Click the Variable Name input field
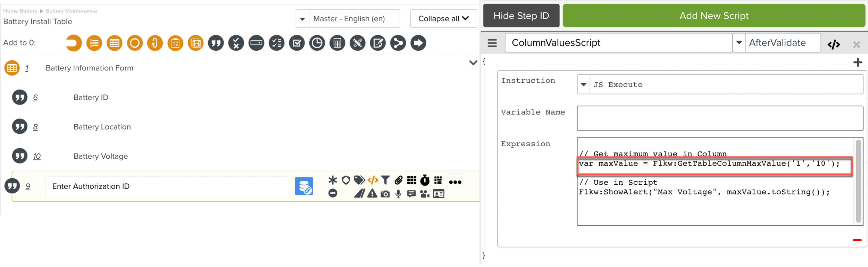The width and height of the screenshot is (868, 267). click(x=720, y=118)
